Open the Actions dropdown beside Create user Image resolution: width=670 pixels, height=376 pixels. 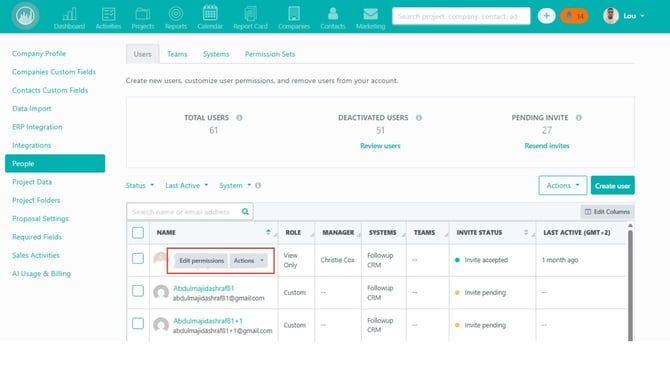pos(562,185)
